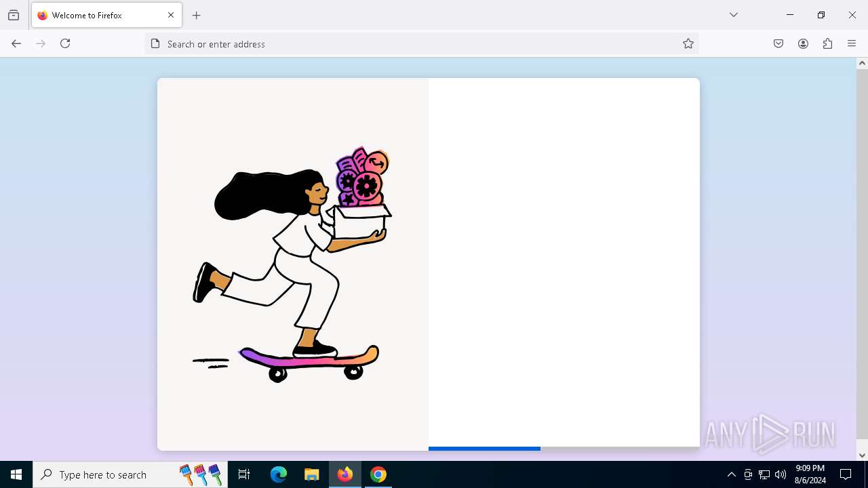Click the Firefox taskbar icon

(345, 474)
